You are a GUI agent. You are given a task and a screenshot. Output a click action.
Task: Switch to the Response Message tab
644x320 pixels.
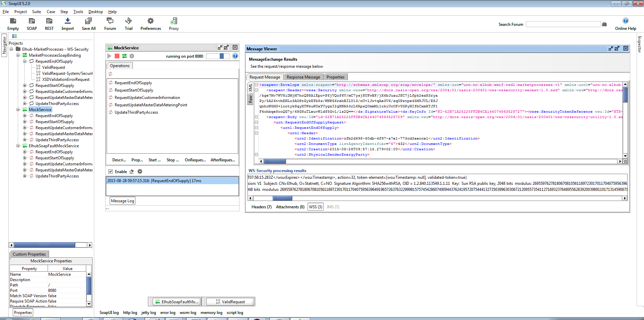pyautogui.click(x=303, y=77)
